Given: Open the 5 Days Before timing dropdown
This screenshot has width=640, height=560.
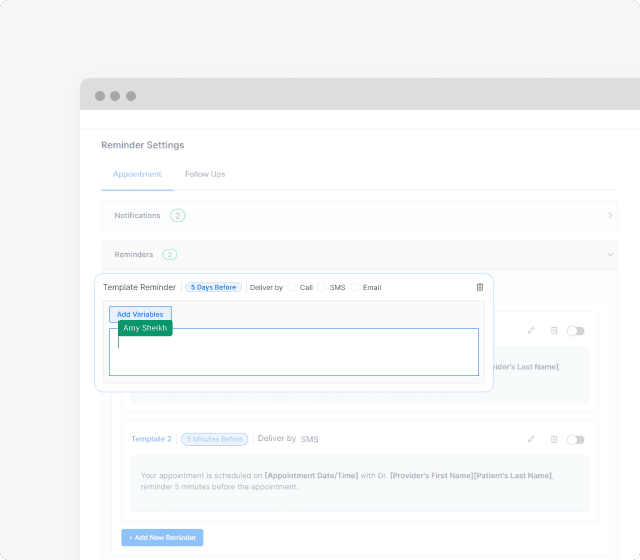Looking at the screenshot, I should point(213,287).
